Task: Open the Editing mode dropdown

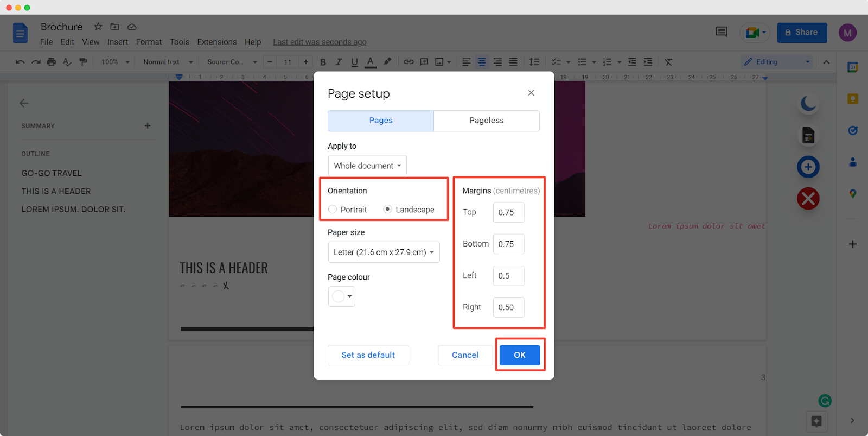Action: coord(776,62)
